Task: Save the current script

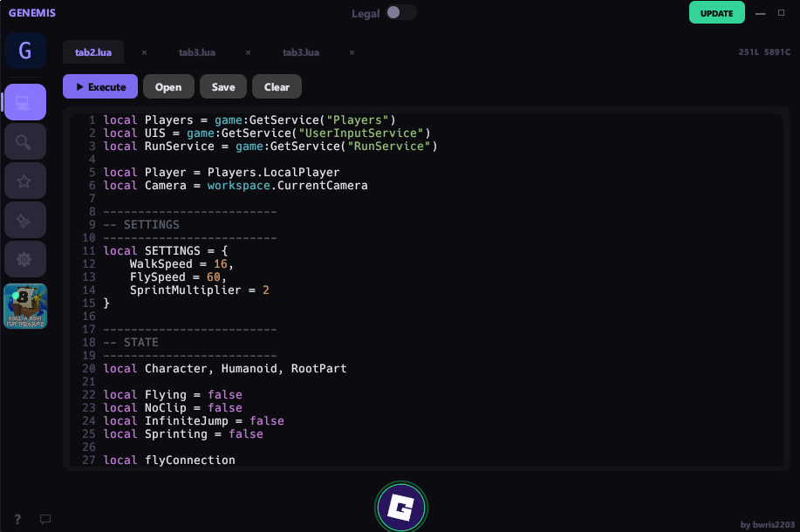Action: click(x=222, y=86)
